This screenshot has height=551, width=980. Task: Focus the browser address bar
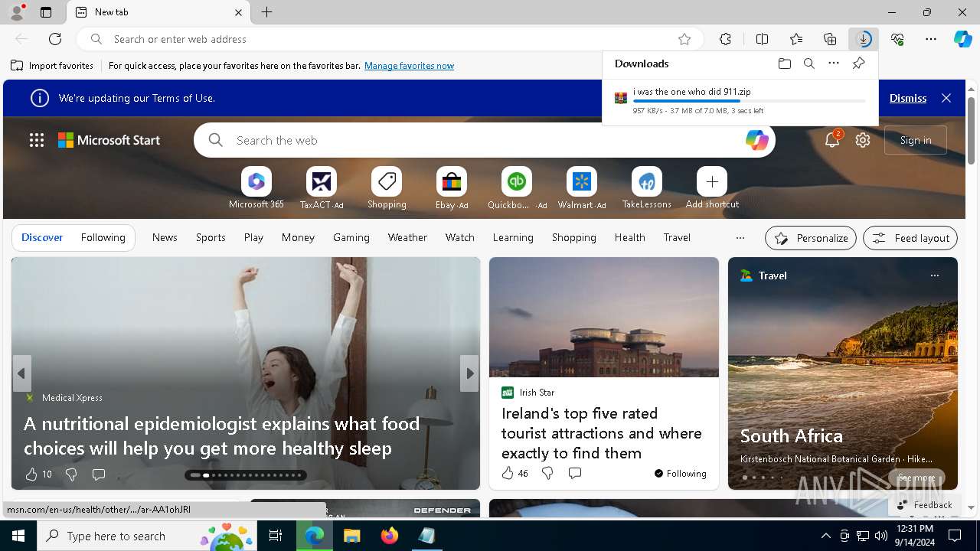390,39
